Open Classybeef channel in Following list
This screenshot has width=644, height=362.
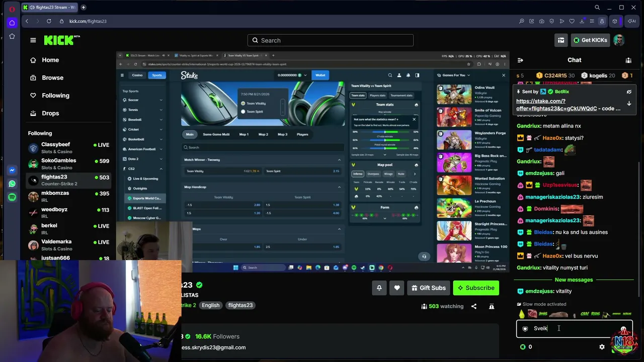[68, 148]
